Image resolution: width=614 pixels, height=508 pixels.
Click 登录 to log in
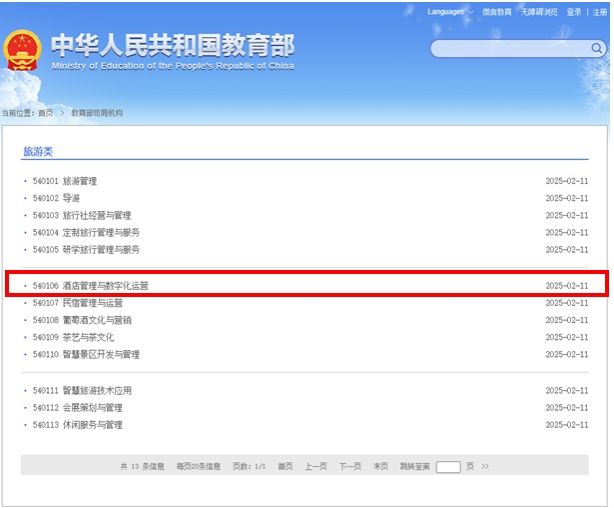pos(574,12)
